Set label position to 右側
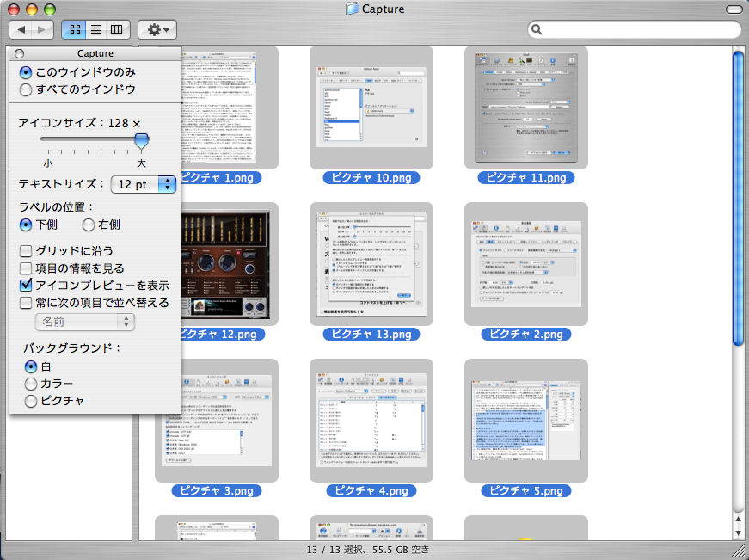The width and height of the screenshot is (749, 560). pos(89,225)
